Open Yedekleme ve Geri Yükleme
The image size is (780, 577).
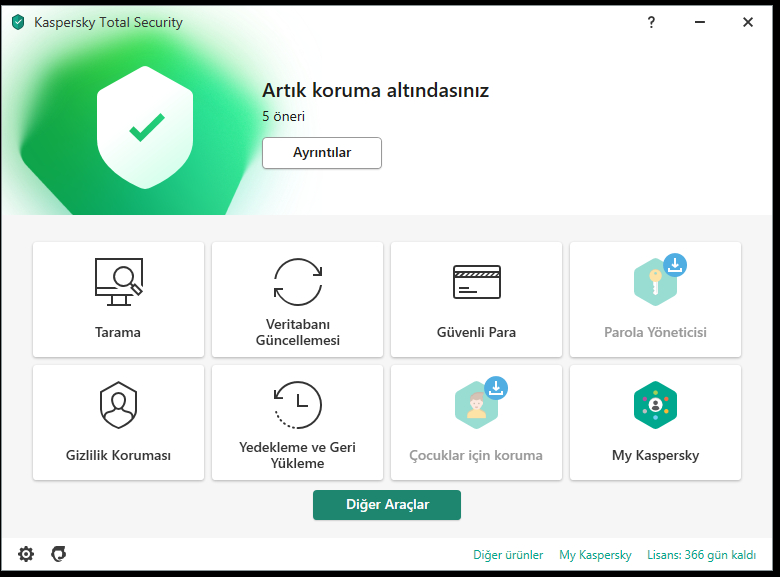pyautogui.click(x=297, y=422)
